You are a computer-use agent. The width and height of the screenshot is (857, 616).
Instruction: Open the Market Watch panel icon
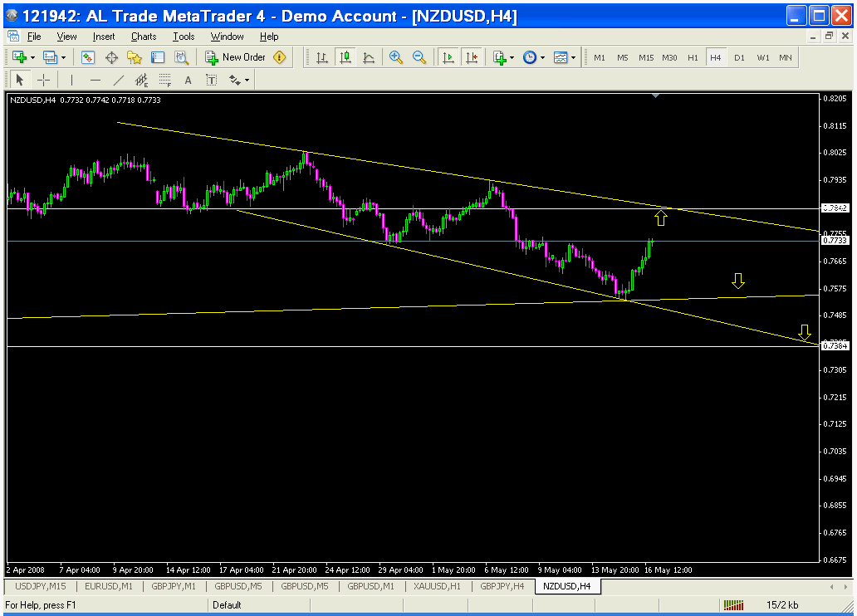88,57
